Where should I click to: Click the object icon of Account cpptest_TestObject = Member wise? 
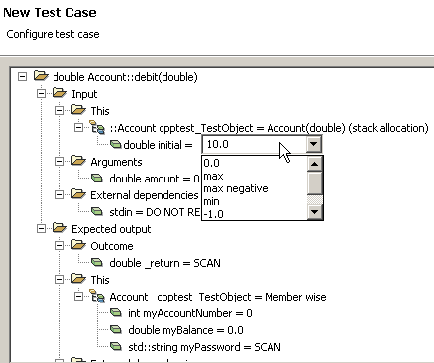pos(97,296)
